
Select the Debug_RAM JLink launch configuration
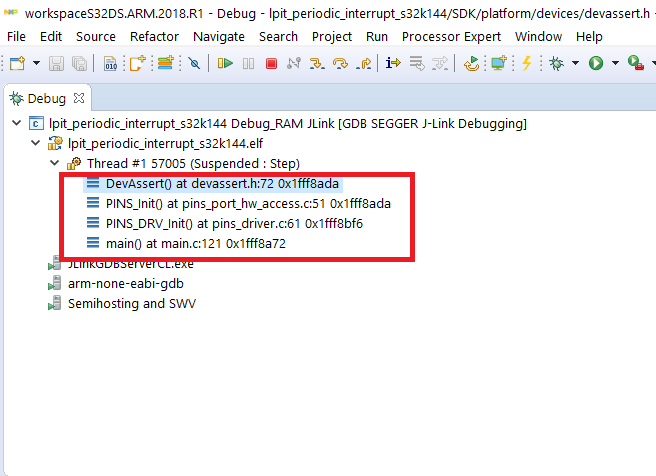[x=288, y=124]
